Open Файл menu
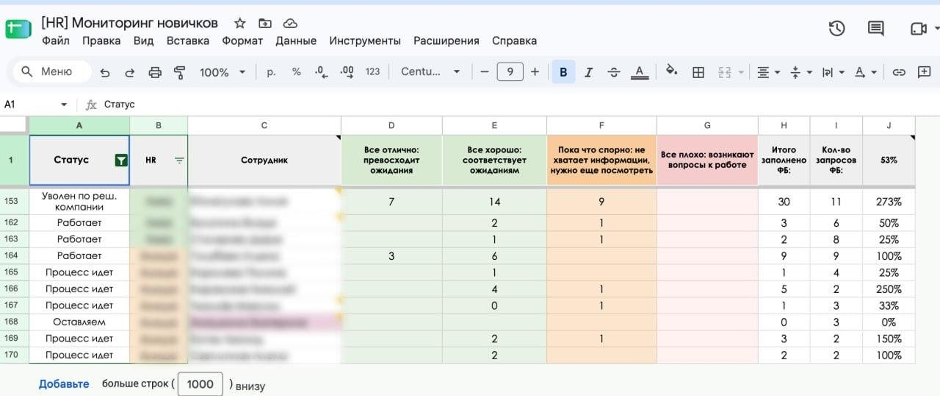Viewport: 941px width, 397px height. [x=56, y=41]
